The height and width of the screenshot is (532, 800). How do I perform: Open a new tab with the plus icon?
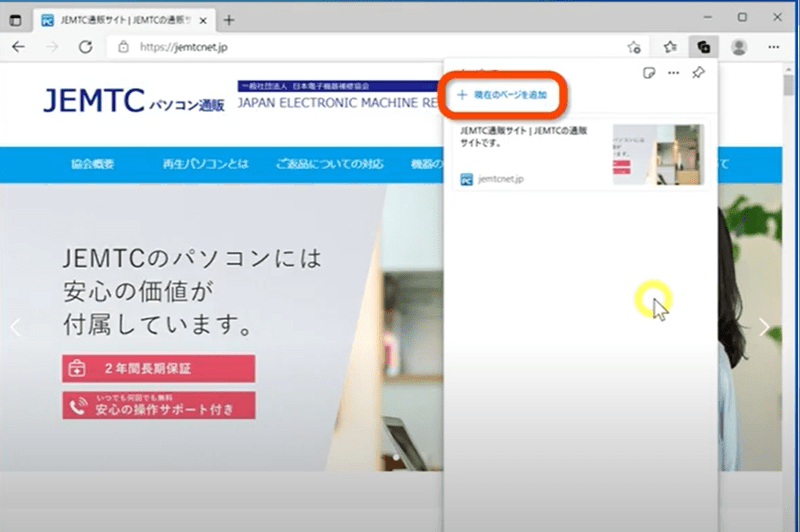pos(229,20)
